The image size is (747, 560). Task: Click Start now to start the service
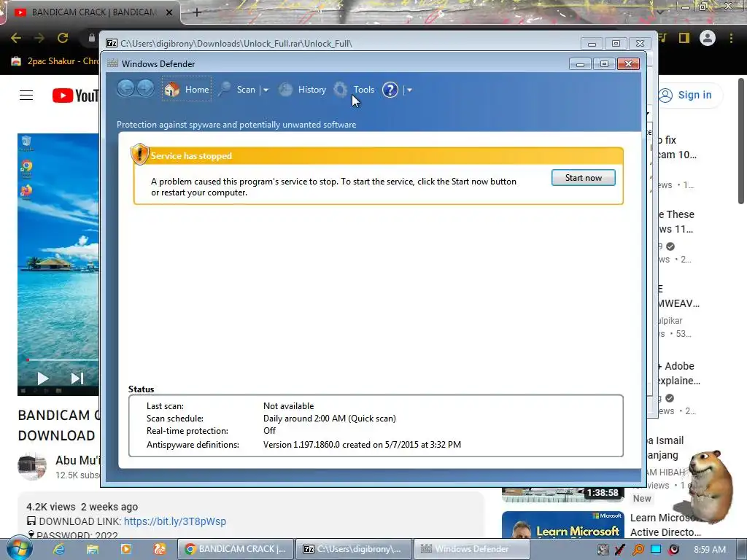[583, 178]
